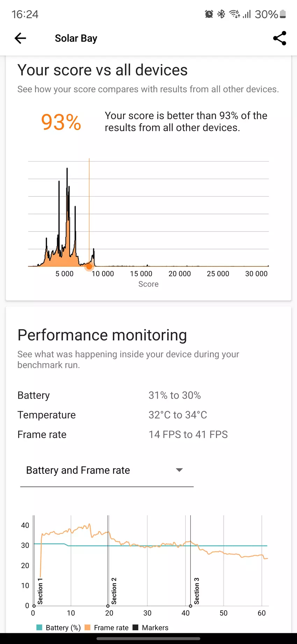
Task: Tap the share icon
Action: 280,38
